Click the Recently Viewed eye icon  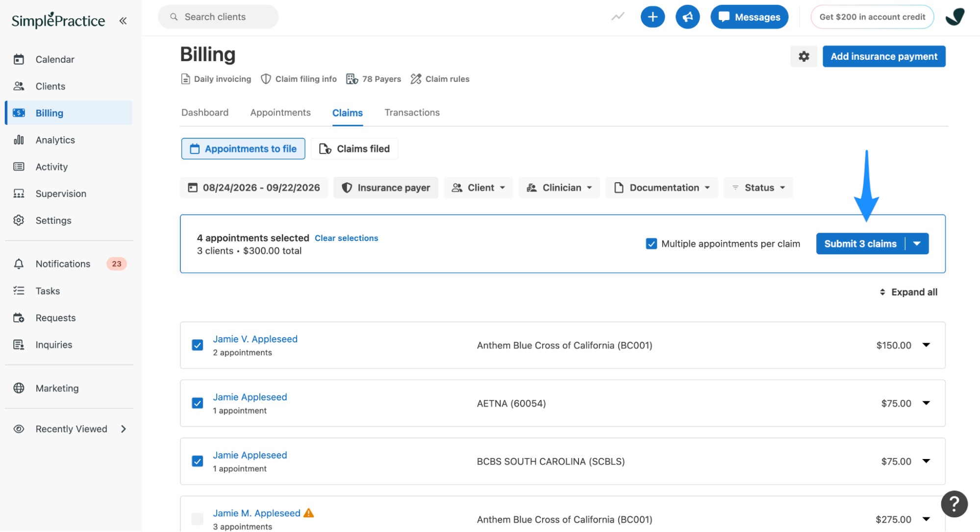[19, 429]
